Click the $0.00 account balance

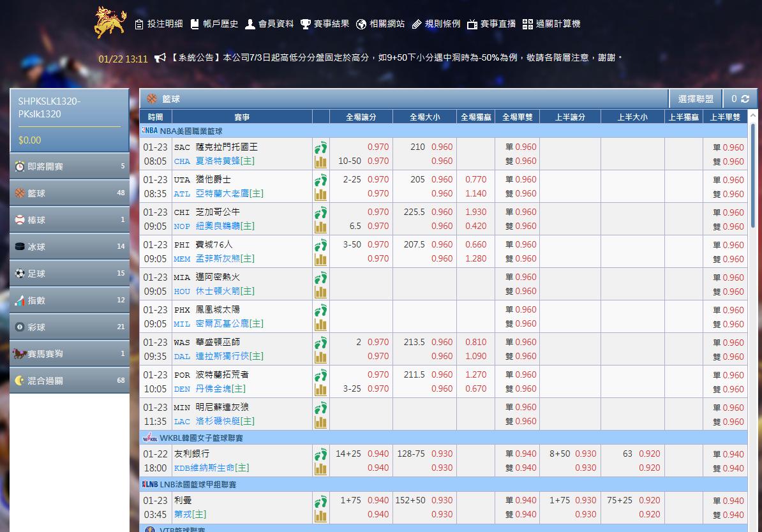tap(29, 140)
